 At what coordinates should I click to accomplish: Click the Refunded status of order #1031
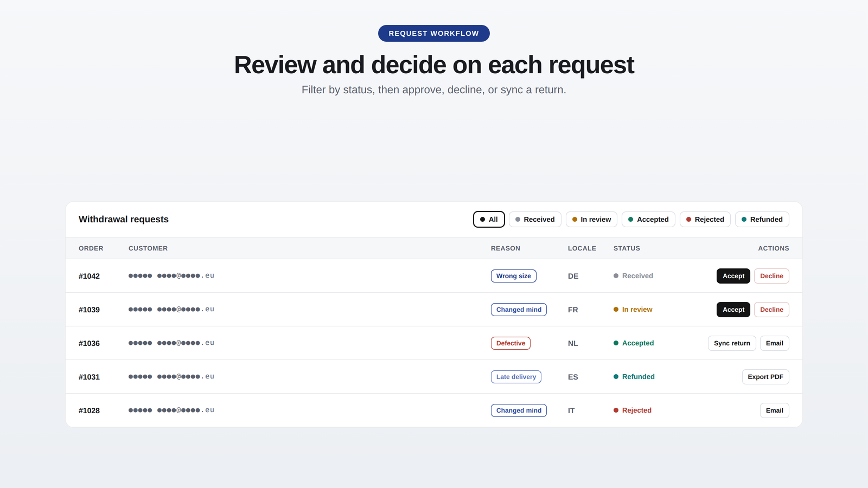pos(634,377)
